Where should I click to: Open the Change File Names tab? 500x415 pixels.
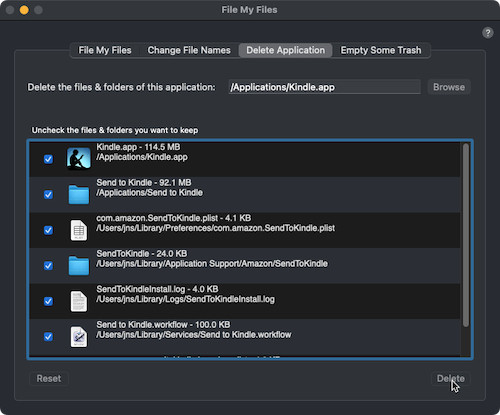pyautogui.click(x=189, y=50)
